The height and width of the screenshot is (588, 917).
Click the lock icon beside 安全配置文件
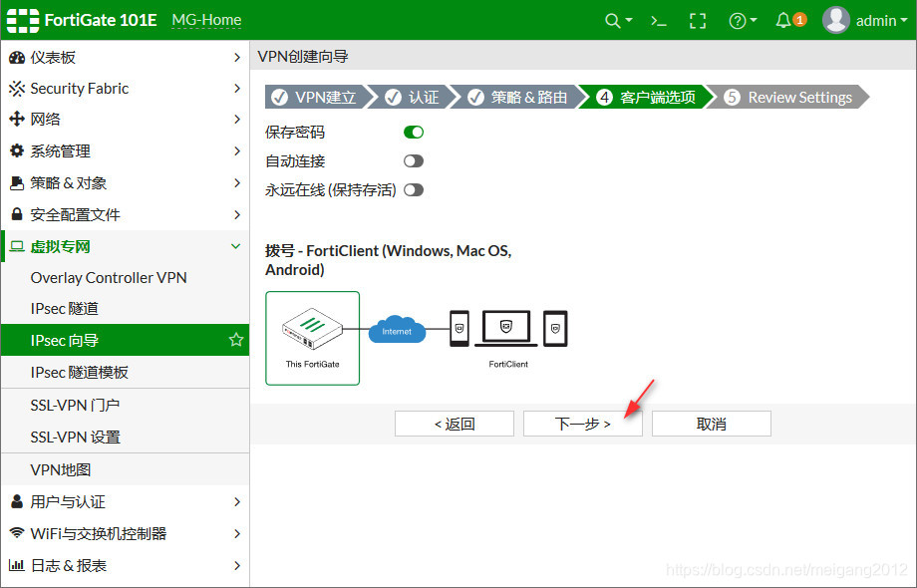pos(17,214)
